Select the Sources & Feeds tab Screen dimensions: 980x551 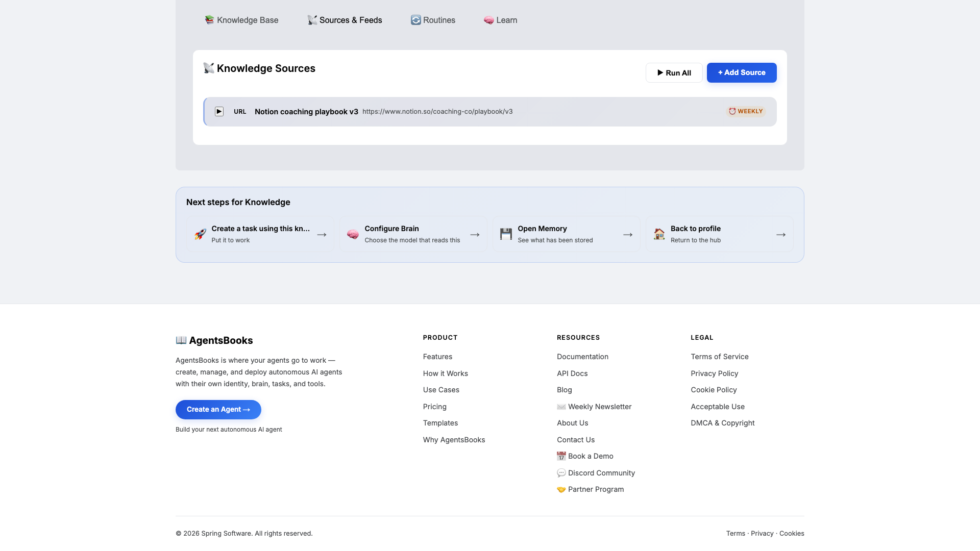(x=345, y=20)
